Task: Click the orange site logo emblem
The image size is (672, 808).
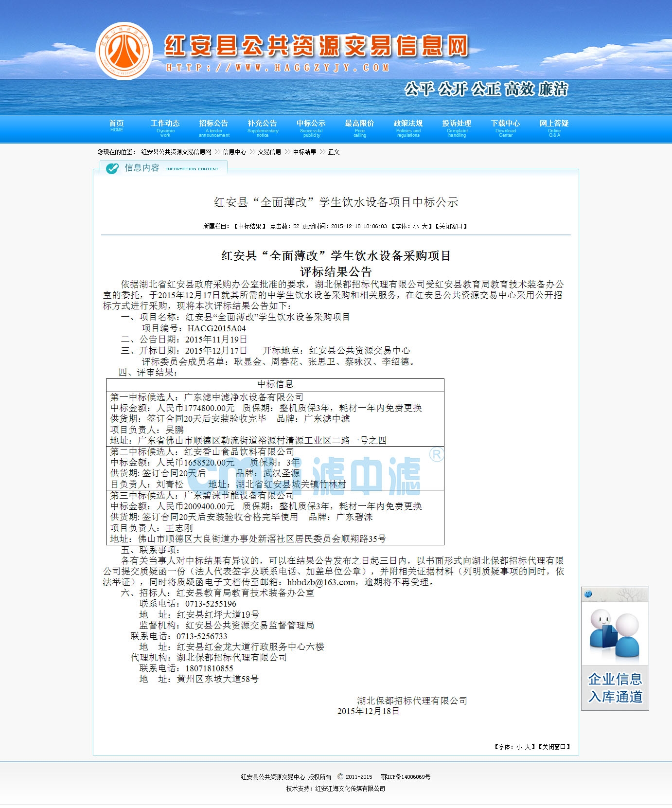Action: tap(124, 51)
